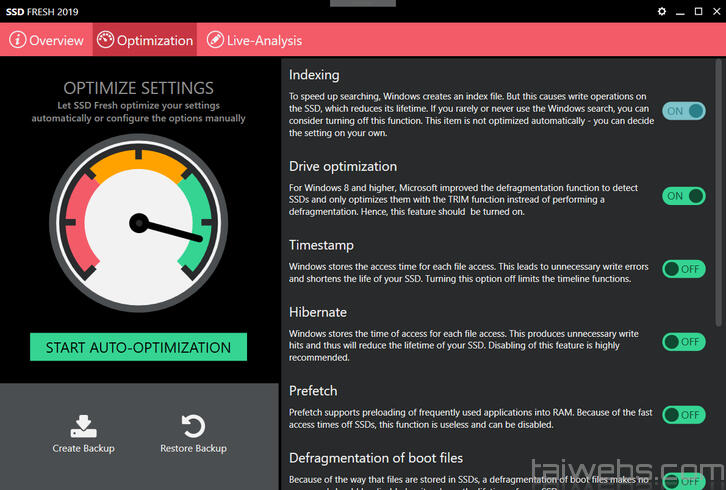
Task: Toggle the Indexing switch
Action: 684,111
